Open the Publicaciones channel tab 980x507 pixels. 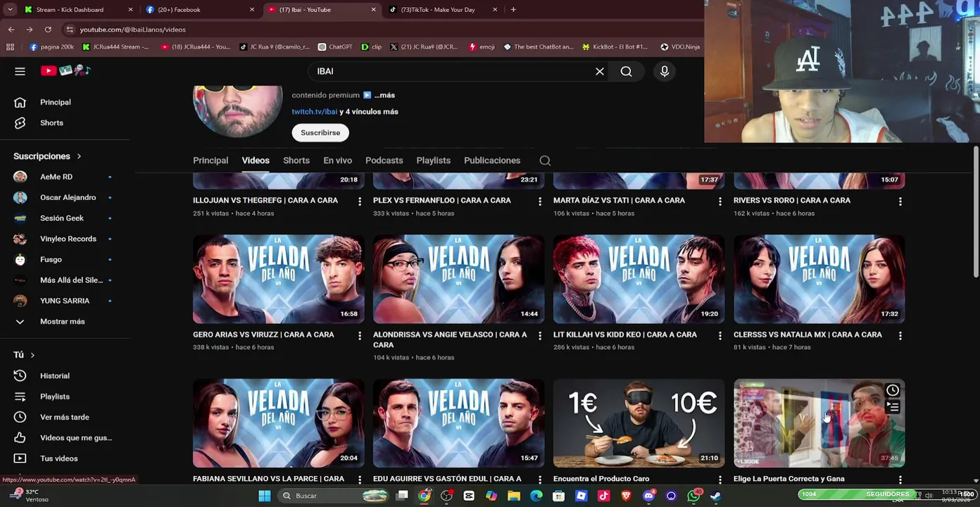point(492,161)
